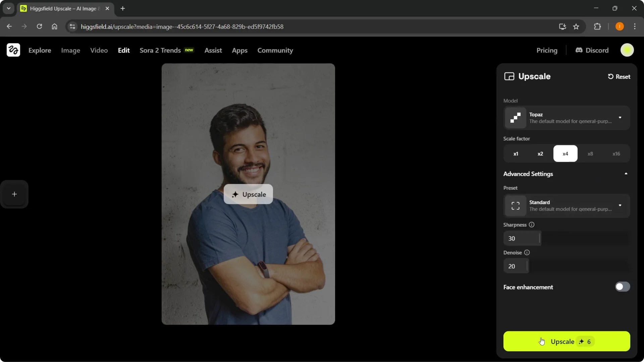644x362 pixels.
Task: Click the Sharpness value slider field
Action: point(522,238)
